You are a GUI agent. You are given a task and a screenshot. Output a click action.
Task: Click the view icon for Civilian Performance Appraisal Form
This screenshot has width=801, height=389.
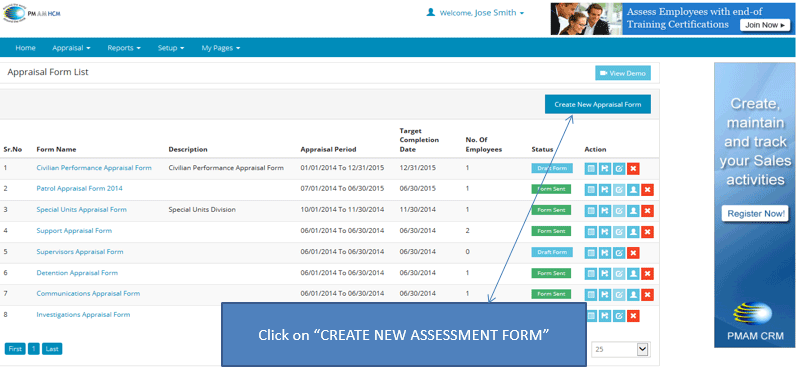pos(591,168)
